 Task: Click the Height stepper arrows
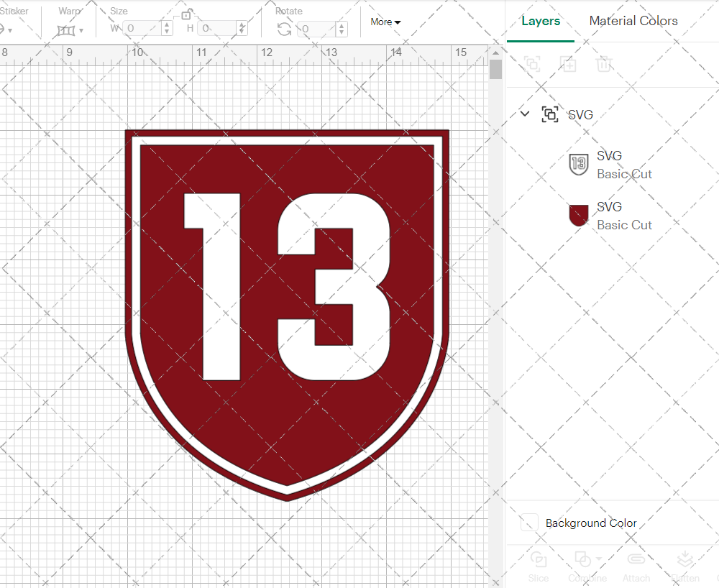click(x=242, y=29)
